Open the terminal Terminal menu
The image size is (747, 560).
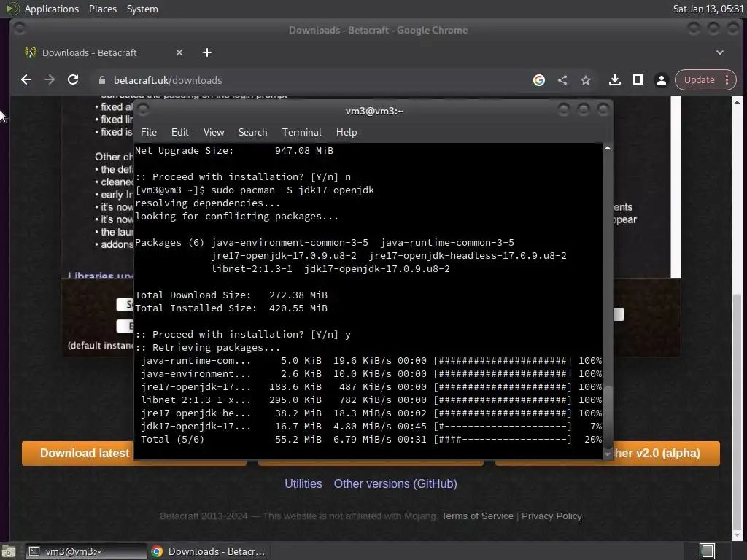301,132
